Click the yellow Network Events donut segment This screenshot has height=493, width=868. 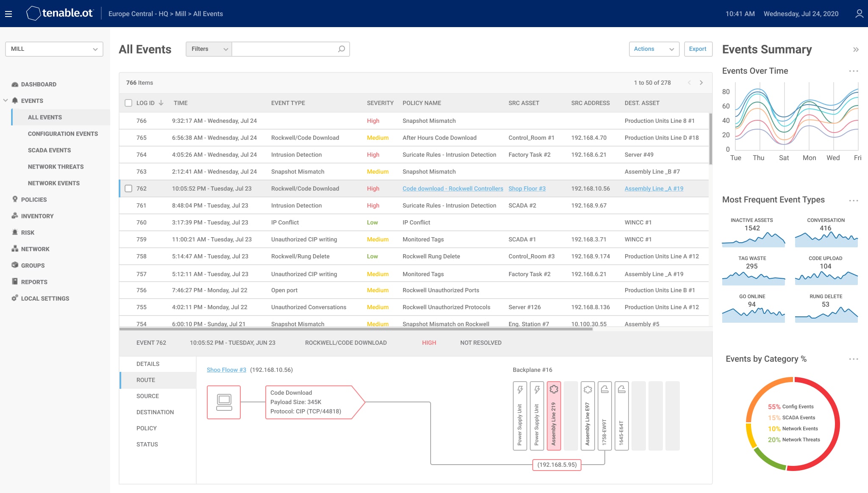[750, 435]
